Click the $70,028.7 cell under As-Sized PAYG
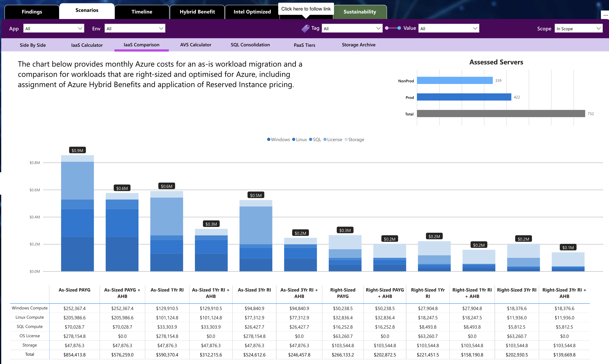 point(75,327)
